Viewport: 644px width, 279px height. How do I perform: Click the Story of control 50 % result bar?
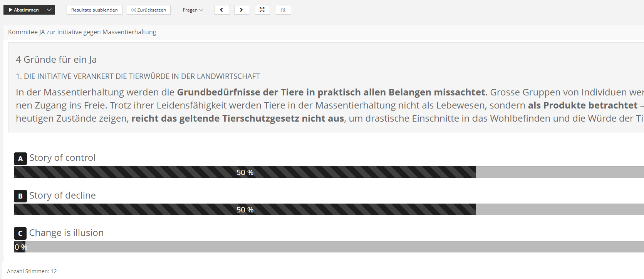(245, 172)
